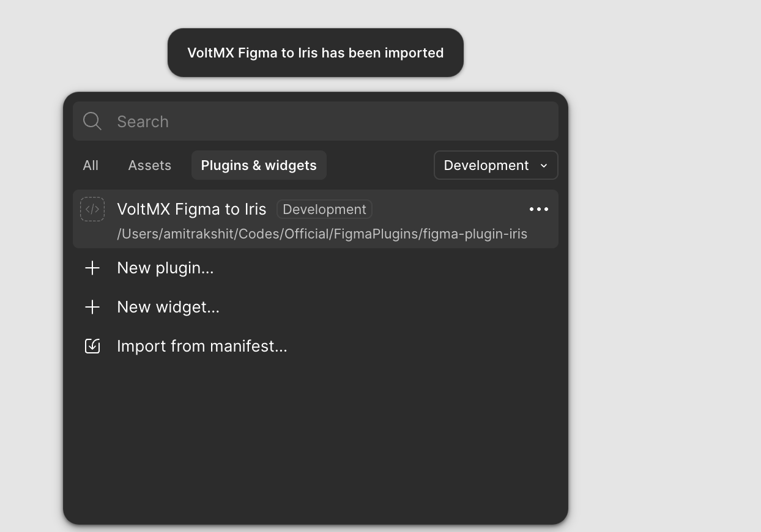The width and height of the screenshot is (761, 532).
Task: Open the three-dot more options menu
Action: pyautogui.click(x=539, y=209)
